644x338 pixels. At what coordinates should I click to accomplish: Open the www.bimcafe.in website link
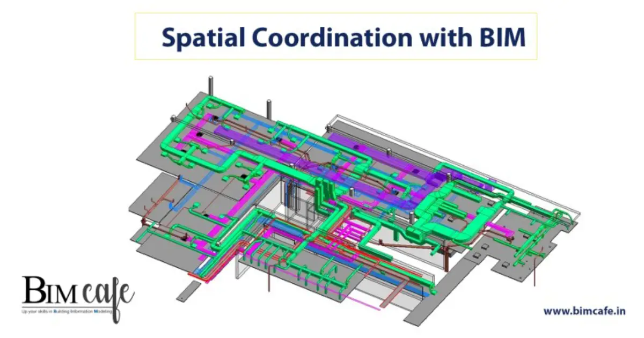coord(584,311)
